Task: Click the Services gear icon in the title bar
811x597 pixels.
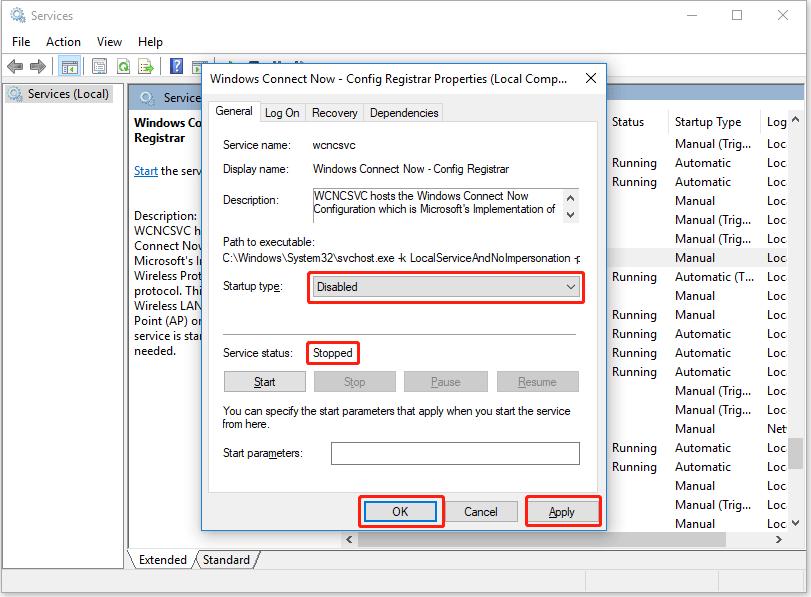Action: point(18,16)
